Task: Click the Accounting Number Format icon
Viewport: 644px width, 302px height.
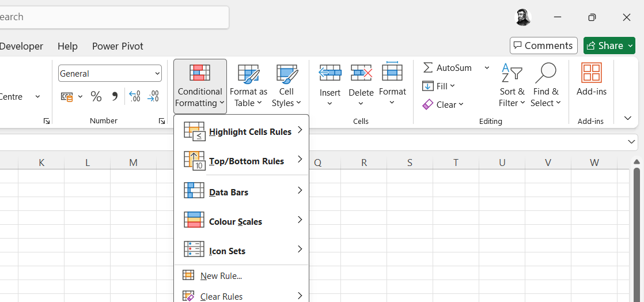Action: 67,97
